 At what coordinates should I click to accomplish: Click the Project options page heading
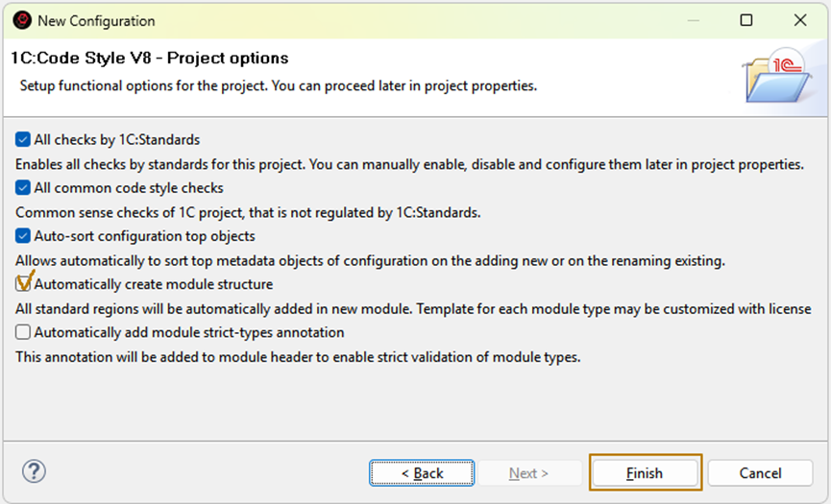[x=150, y=59]
